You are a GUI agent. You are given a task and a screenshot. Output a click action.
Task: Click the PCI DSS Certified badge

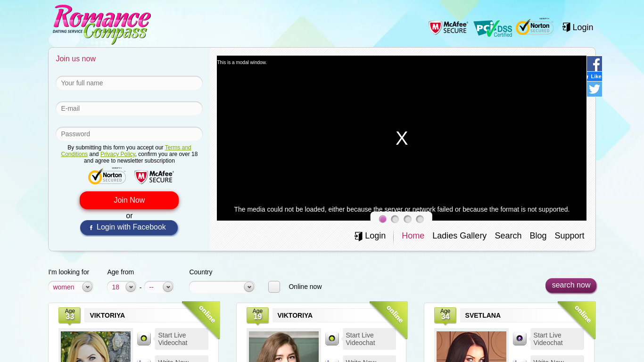point(493,28)
